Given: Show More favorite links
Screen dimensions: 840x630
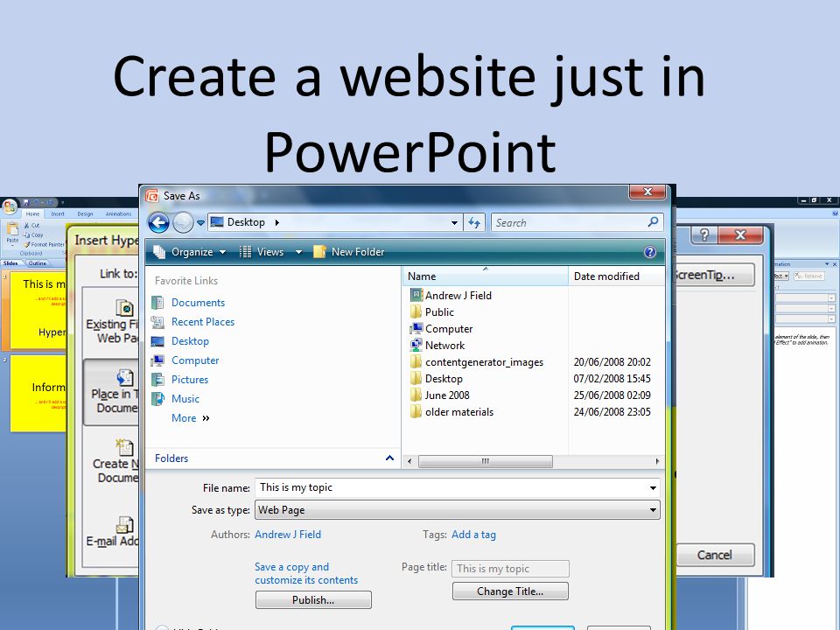Looking at the screenshot, I should [x=190, y=418].
